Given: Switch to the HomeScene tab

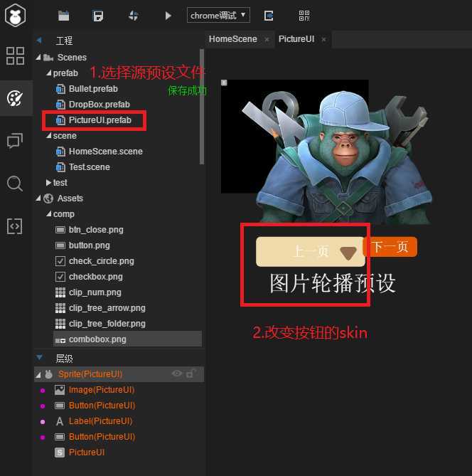Looking at the screenshot, I should pyautogui.click(x=232, y=39).
